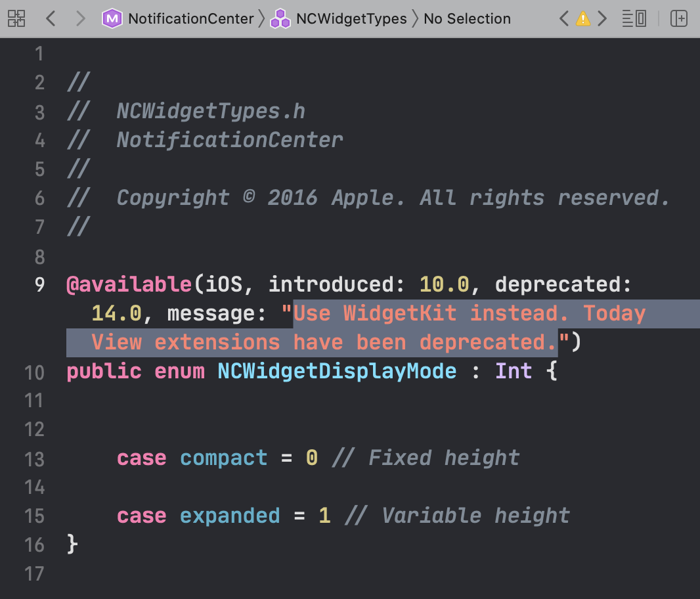Open the editor options lines menu

634,18
